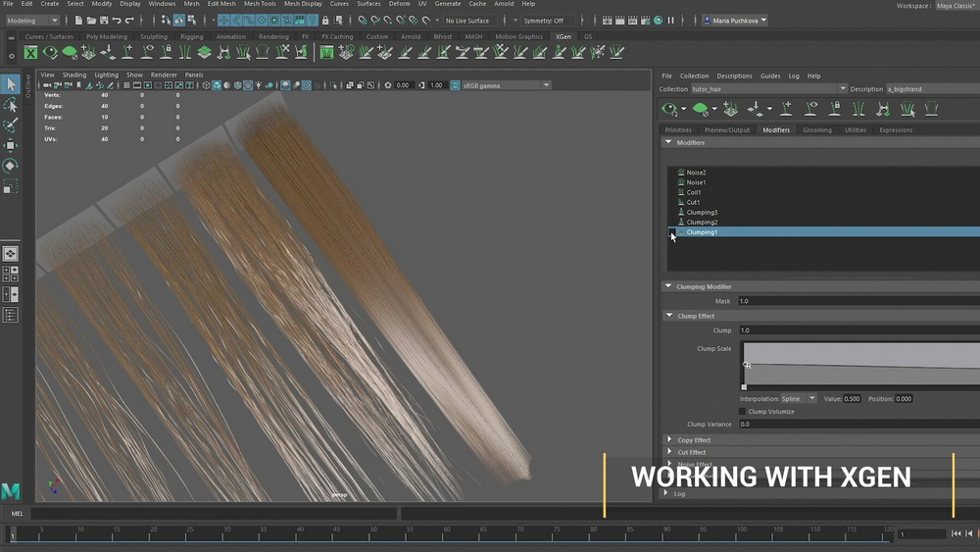Viewport: 980px width, 552px height.
Task: Click the update preview eye icon in XGen panel
Action: tap(669, 110)
